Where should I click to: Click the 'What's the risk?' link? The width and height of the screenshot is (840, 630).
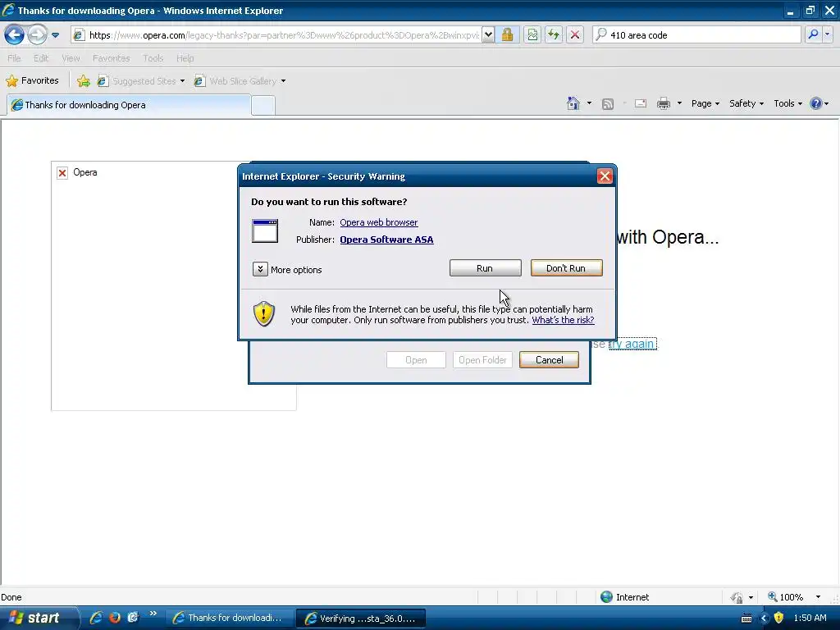pos(563,320)
